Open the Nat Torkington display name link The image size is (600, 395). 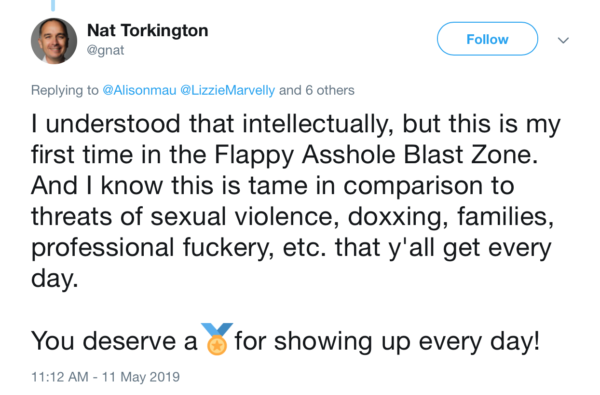pos(148,31)
